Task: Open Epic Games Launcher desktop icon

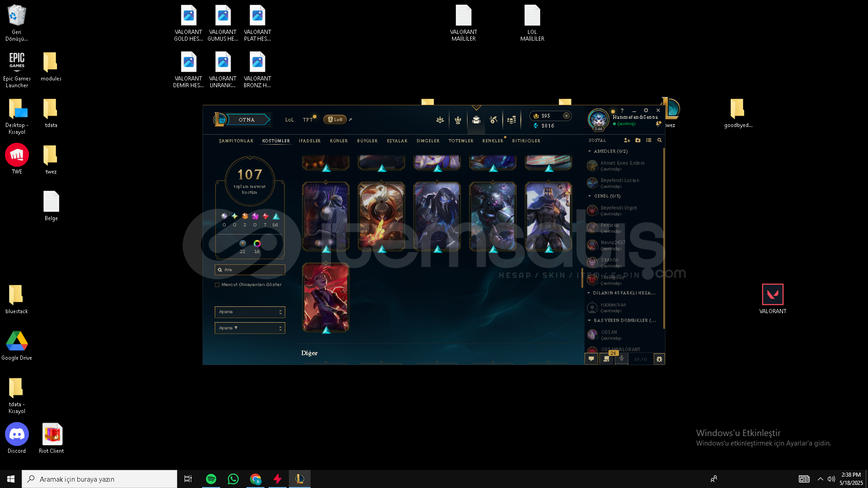Action: tap(17, 70)
